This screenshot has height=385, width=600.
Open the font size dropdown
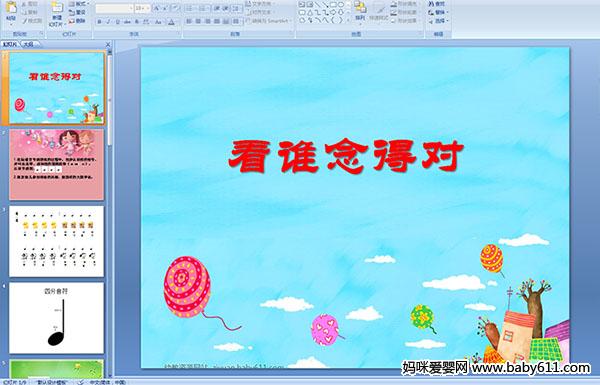148,8
